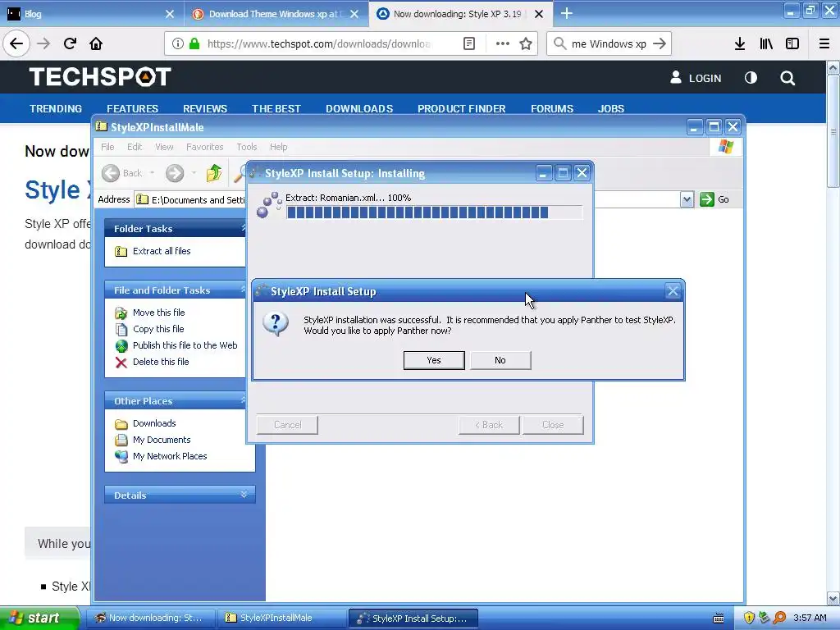
Task: Open JOBS in TechSpot navigation
Action: [610, 109]
